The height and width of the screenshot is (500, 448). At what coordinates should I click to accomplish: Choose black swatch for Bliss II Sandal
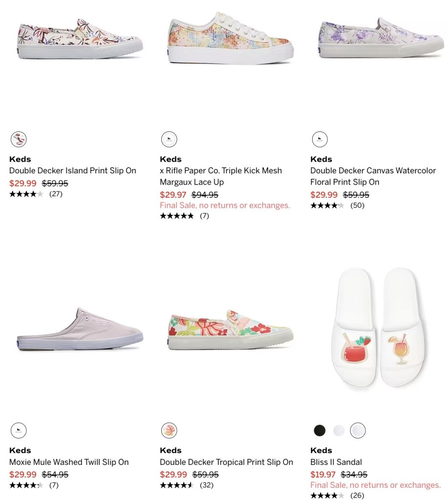click(320, 431)
